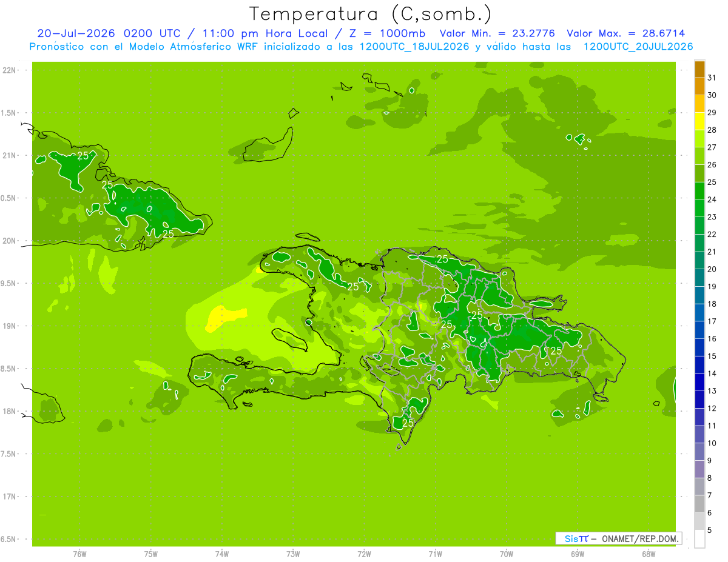Click the 6.5N latitude axis label

(9, 539)
